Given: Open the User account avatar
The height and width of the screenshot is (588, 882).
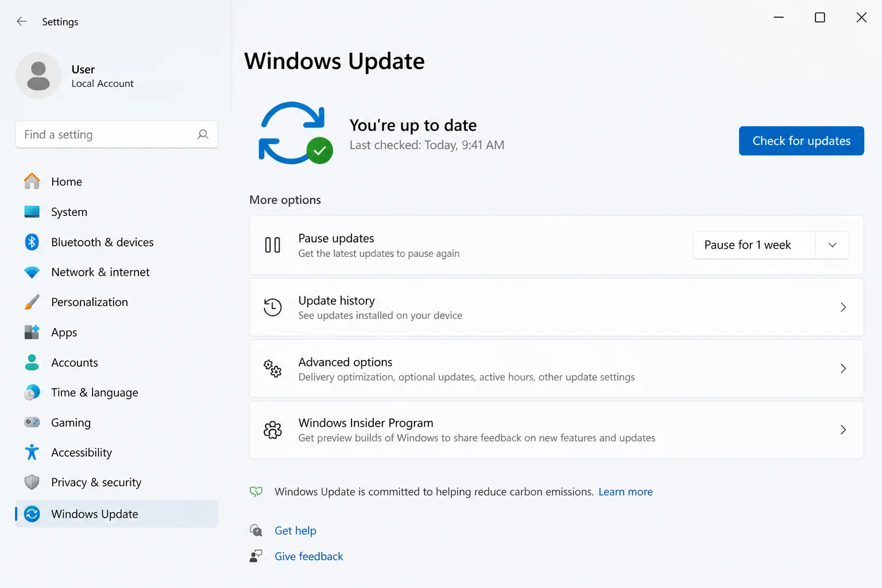Looking at the screenshot, I should point(38,76).
